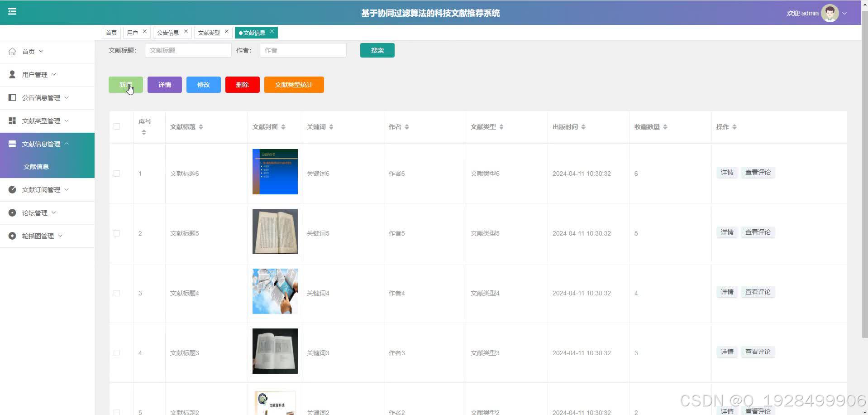Focus the 作者 search input
The image size is (868, 415).
point(303,50)
